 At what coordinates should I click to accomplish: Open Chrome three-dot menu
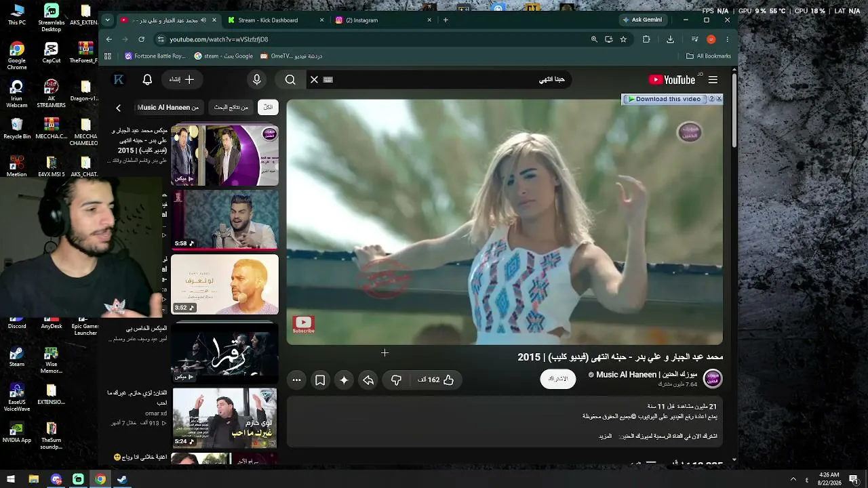[x=727, y=39]
